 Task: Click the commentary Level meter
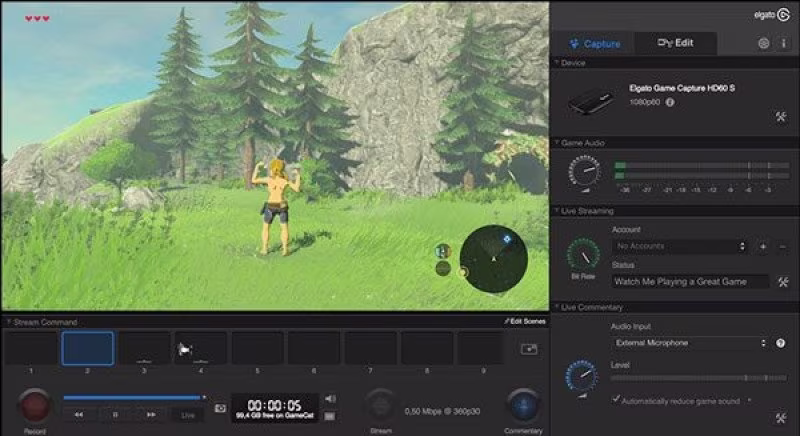[699, 378]
